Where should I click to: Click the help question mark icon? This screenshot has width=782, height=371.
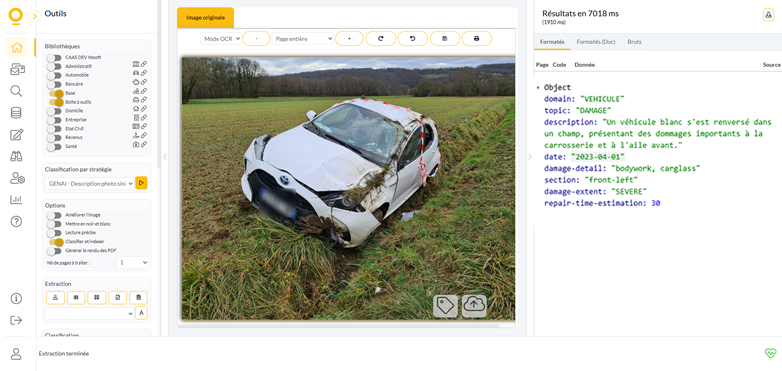click(16, 221)
